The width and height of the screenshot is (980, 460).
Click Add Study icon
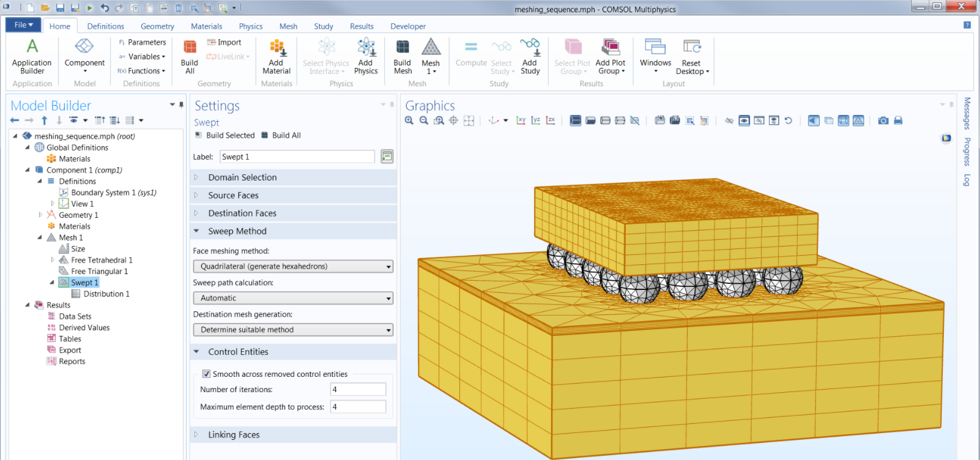[x=530, y=47]
